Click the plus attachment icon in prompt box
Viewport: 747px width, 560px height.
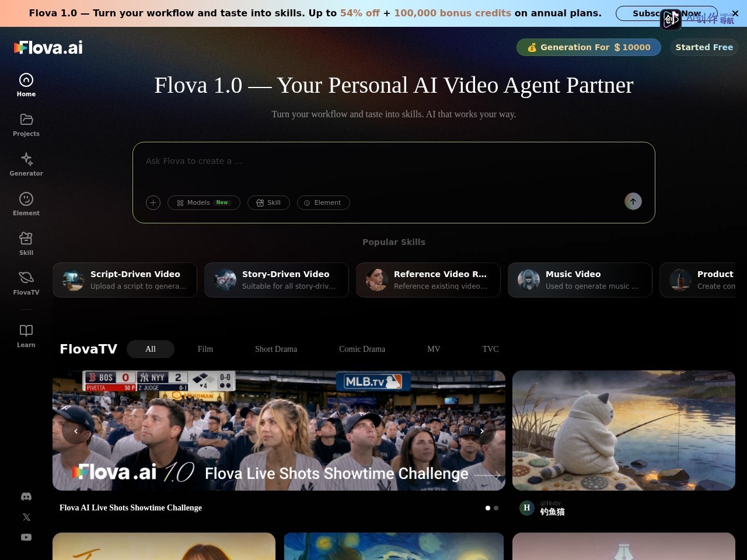coord(153,202)
